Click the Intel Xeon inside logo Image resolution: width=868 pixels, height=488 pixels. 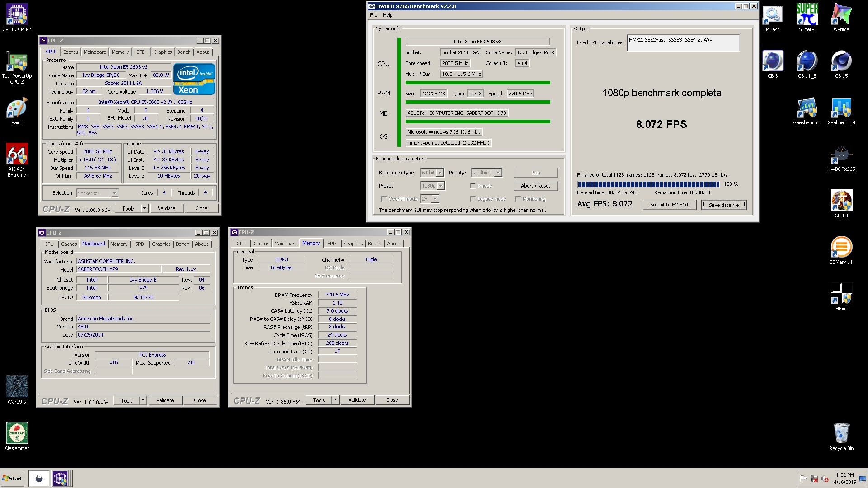coord(194,79)
